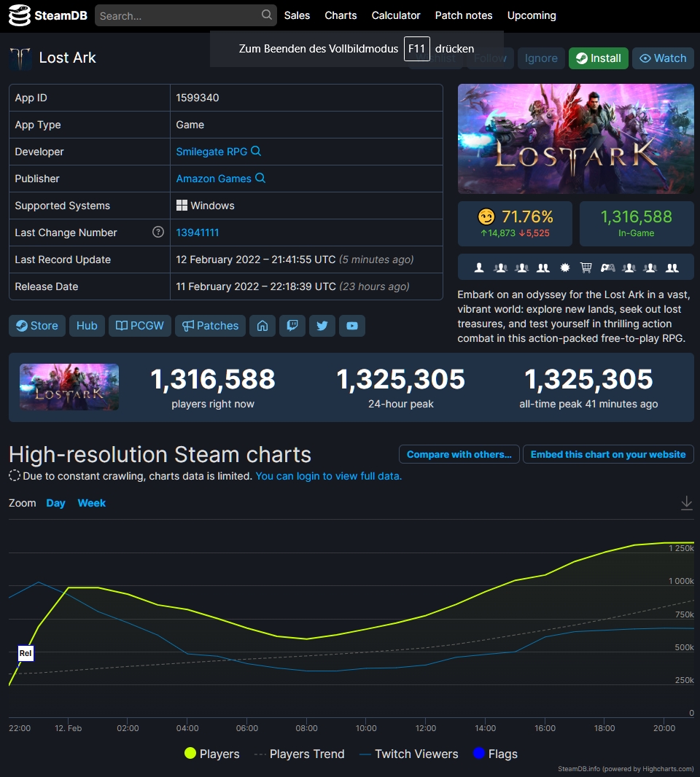This screenshot has height=777, width=700.
Task: Click Embed this chart on your website
Action: tap(608, 454)
